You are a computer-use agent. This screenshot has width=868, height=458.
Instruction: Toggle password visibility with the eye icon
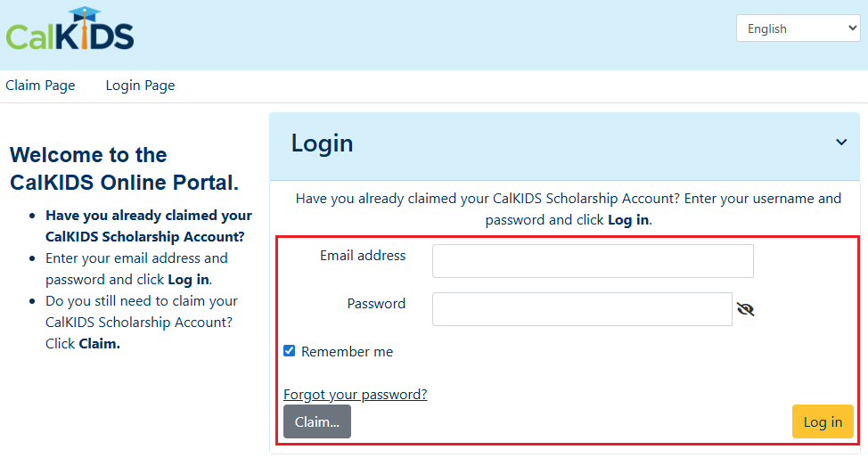pyautogui.click(x=746, y=309)
